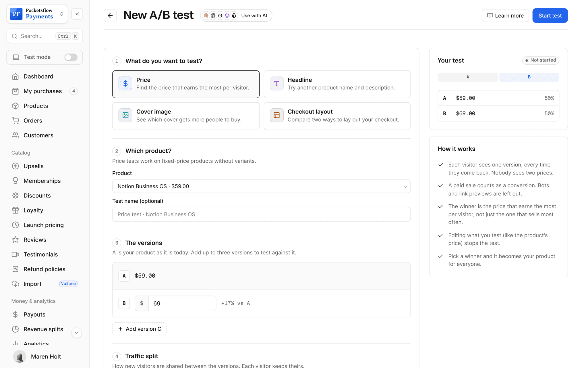Click version B price input field
The image size is (588, 368).
click(182, 303)
